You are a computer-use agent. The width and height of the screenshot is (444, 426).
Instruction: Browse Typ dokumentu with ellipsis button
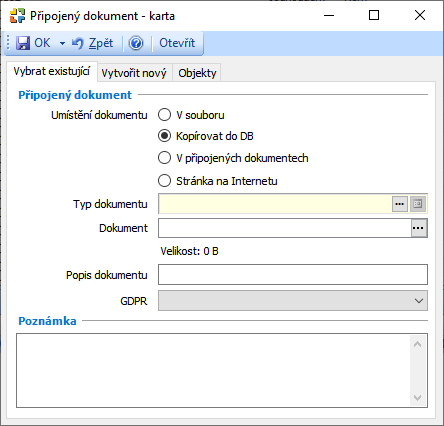click(x=400, y=204)
